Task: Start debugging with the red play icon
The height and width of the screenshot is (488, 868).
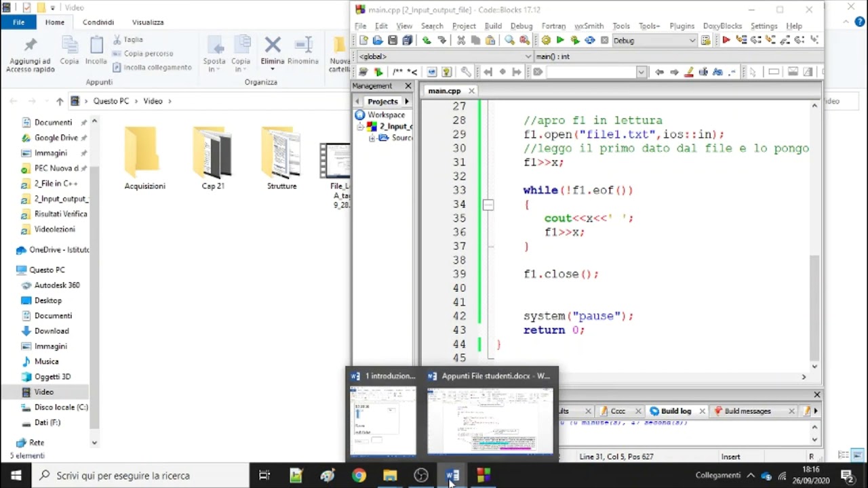Action: click(x=726, y=41)
